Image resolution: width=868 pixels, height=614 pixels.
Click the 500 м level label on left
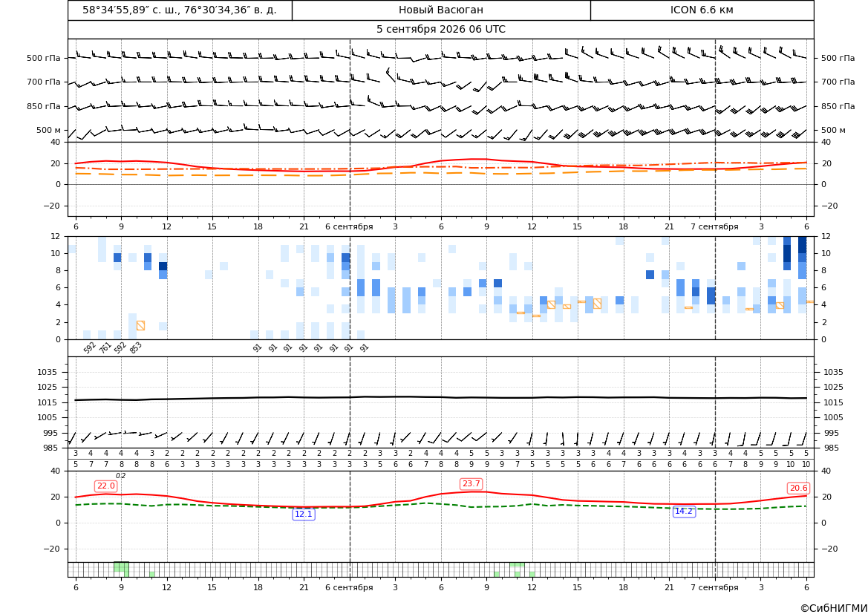(x=49, y=130)
